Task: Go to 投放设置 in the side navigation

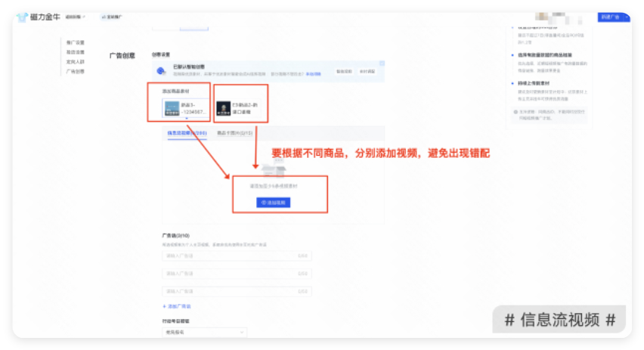Action: (75, 52)
